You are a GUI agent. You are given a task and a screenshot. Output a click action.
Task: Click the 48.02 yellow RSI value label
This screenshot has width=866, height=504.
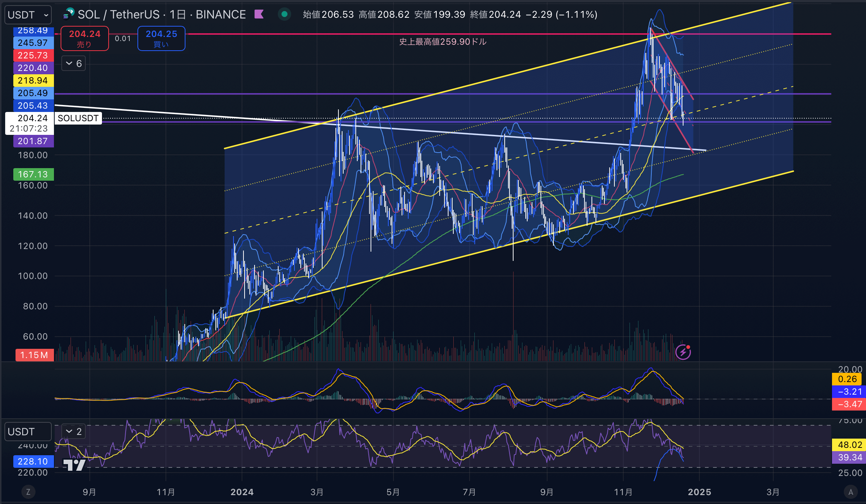tap(849, 445)
